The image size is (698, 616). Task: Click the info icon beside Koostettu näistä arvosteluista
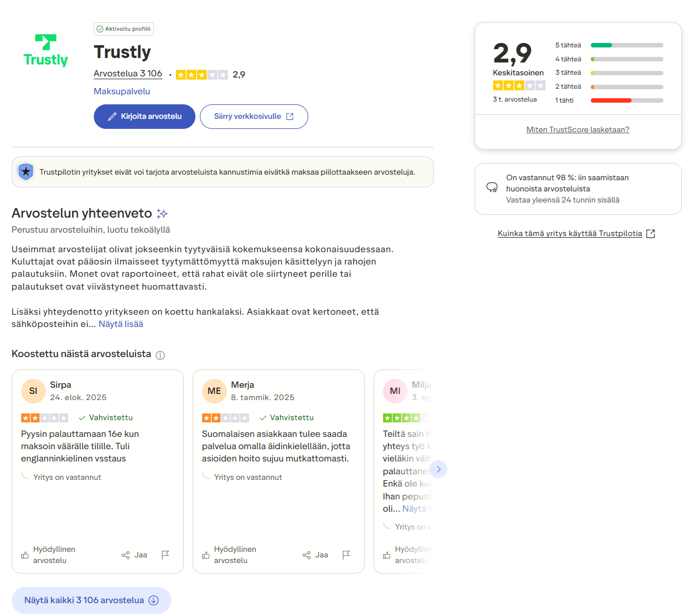160,355
